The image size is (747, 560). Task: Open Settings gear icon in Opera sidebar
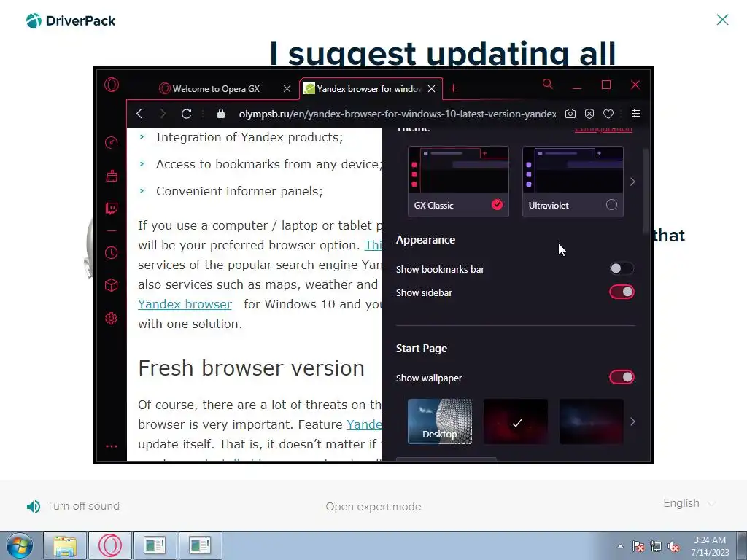pyautogui.click(x=112, y=318)
